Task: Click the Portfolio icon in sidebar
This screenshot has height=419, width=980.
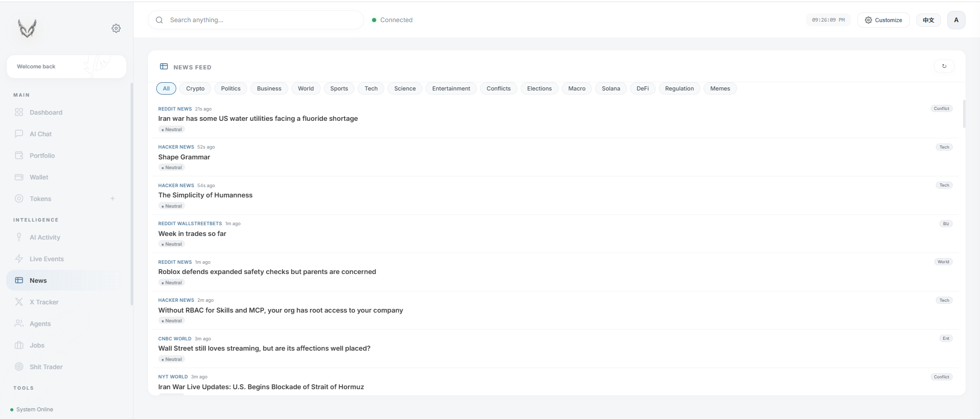Action: pyautogui.click(x=19, y=155)
